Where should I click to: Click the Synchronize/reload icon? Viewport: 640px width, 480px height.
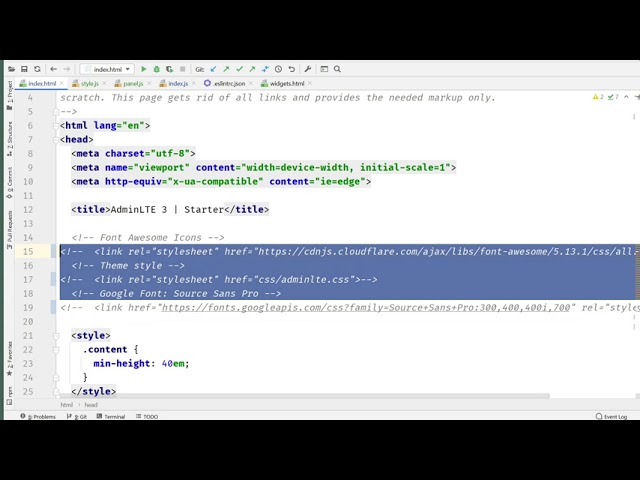tap(38, 69)
